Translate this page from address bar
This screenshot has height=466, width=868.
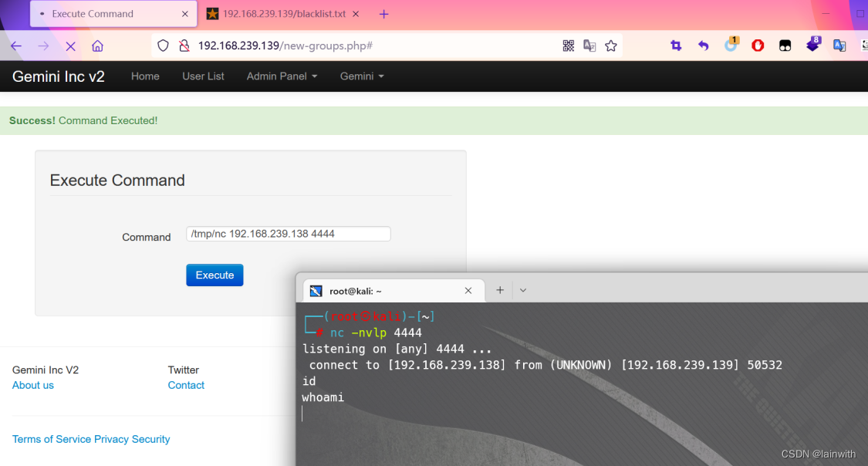[x=589, y=46]
